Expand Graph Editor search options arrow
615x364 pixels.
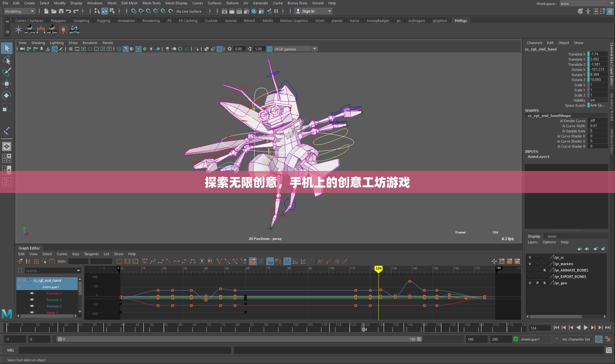79,271
